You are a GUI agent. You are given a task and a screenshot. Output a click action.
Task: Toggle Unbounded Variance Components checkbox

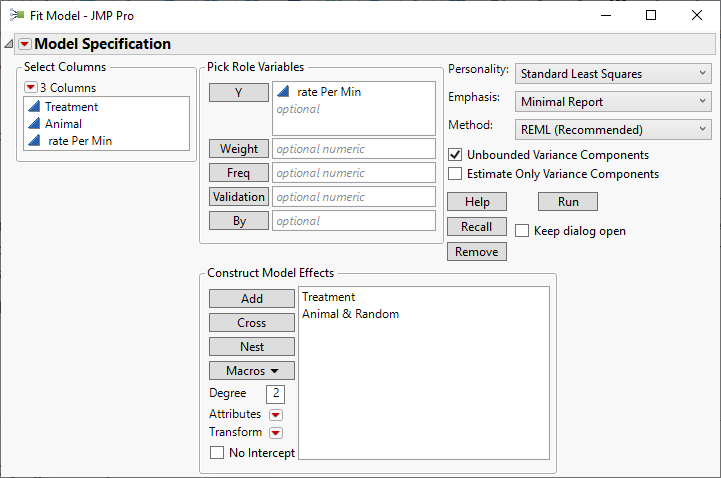coord(456,155)
